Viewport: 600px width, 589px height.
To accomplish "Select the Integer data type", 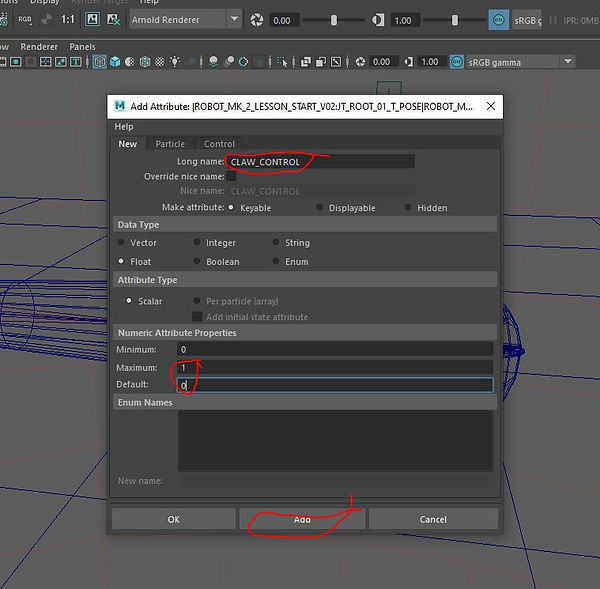I will point(197,242).
